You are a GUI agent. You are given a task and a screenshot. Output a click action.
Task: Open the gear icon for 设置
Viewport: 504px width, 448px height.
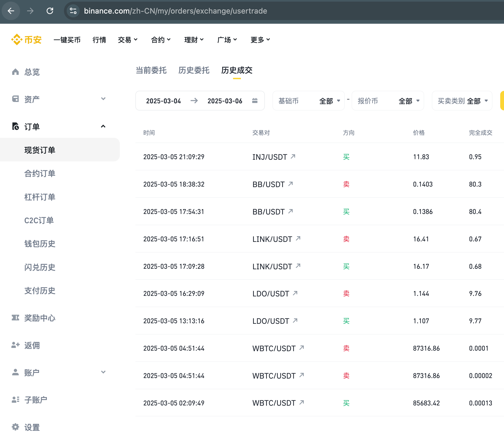tap(15, 427)
